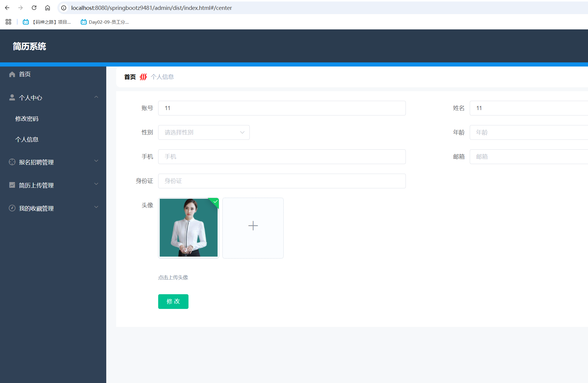This screenshot has width=588, height=383.
Task: Click the 身份证 input field
Action: pyautogui.click(x=282, y=181)
